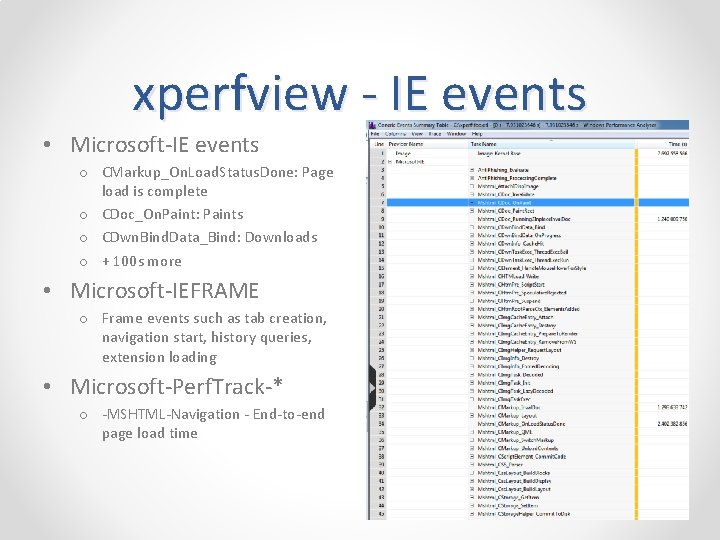Click the Microsoft-IEFRAME bullet heading
This screenshot has height=540, width=720.
(164, 291)
